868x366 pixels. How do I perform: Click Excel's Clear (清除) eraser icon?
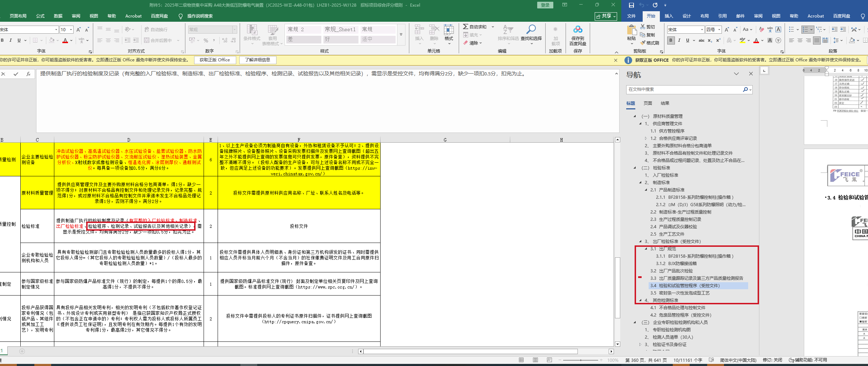(465, 43)
